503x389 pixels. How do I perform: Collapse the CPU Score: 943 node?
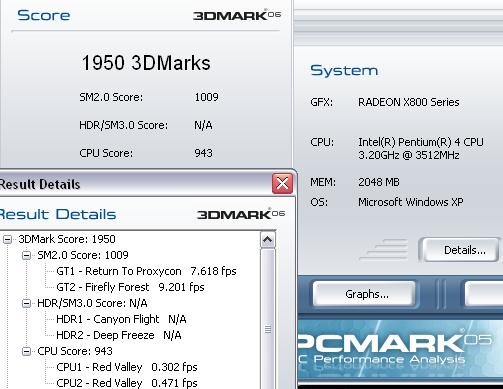[x=26, y=351]
